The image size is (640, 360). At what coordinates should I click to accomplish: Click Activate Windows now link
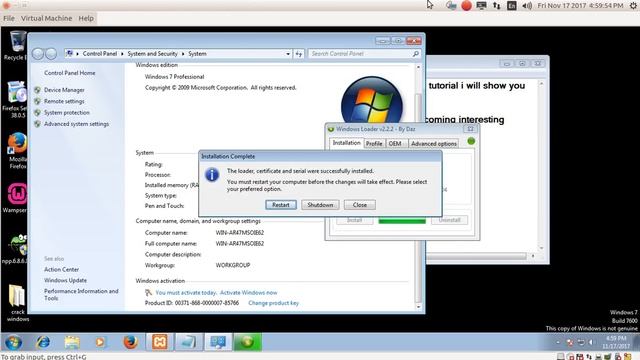point(249,293)
